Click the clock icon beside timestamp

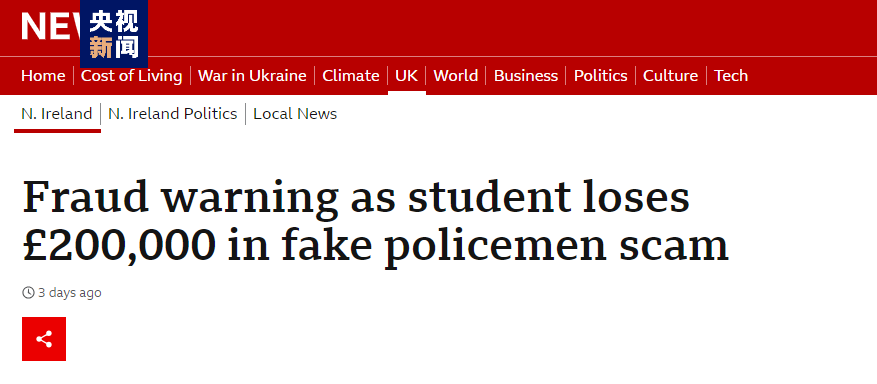pos(28,292)
